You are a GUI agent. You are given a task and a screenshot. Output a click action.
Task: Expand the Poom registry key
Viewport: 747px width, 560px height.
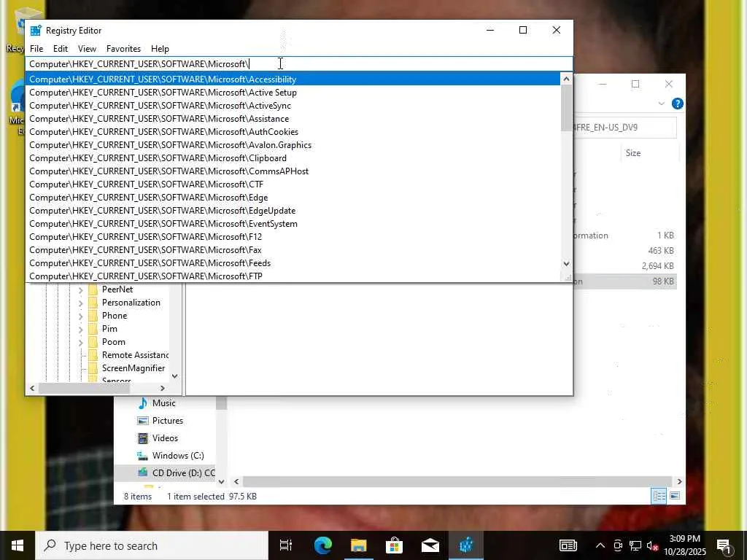pos(80,342)
